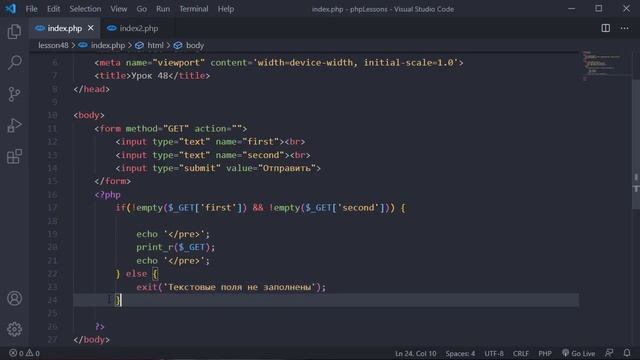Click the form method="GET" line
This screenshot has height=360, width=640.
pyautogui.click(x=171, y=129)
